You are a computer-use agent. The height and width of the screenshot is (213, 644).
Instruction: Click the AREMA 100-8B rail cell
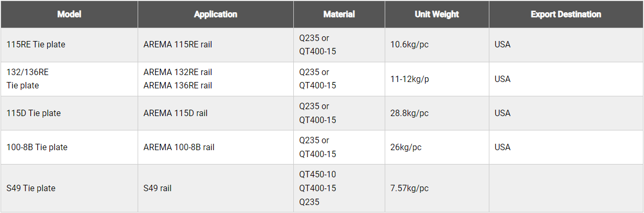216,147
